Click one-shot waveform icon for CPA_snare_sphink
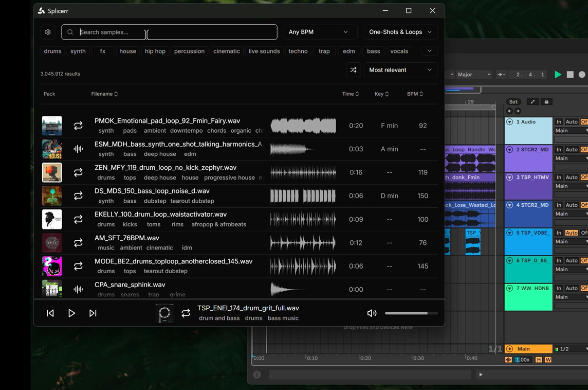This screenshot has width=588, height=390. tap(78, 290)
